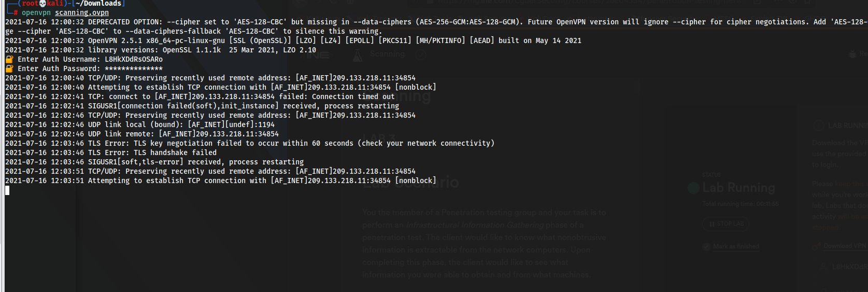Click the dimmed STOP LAB button behind terminal
This screenshot has width=868, height=292.
725,224
